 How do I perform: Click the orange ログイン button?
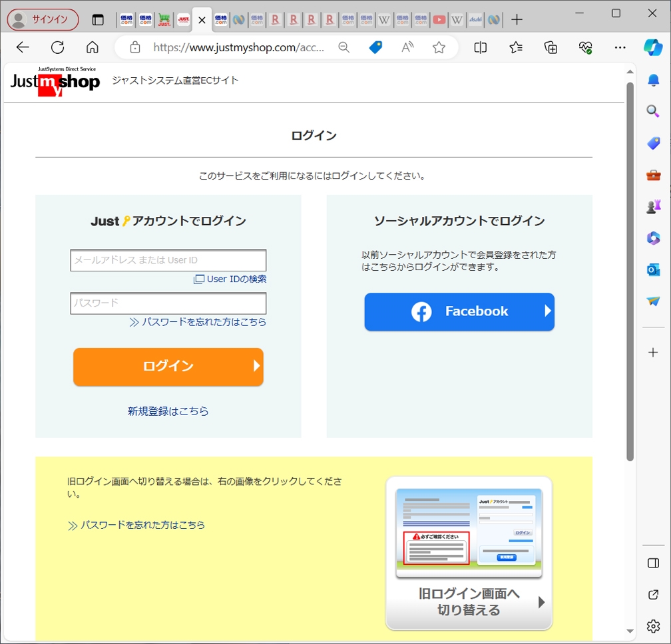[168, 367]
